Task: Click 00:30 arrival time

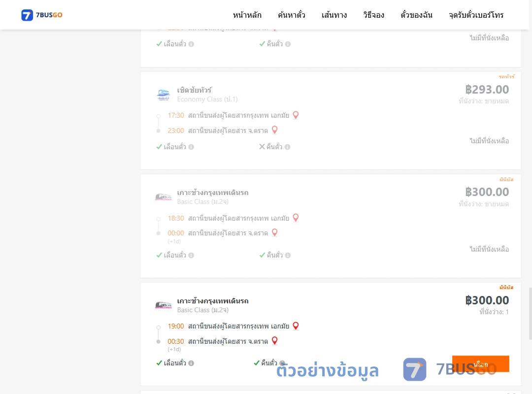Action: [x=176, y=341]
